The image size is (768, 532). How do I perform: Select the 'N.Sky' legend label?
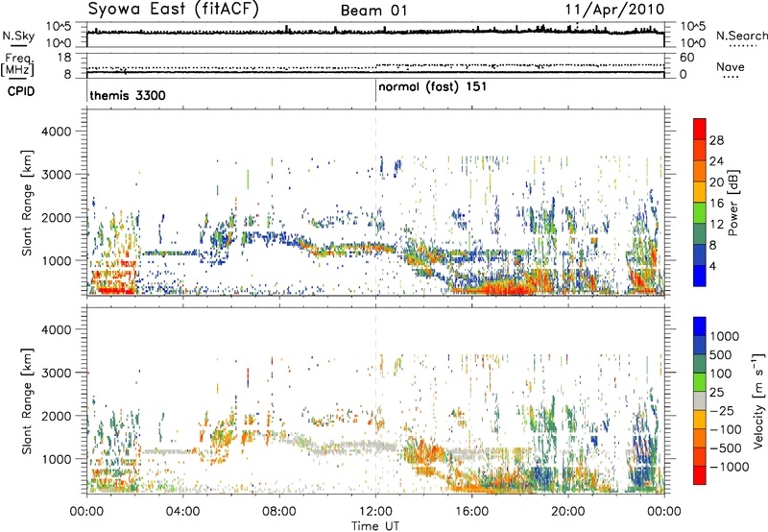(18, 36)
